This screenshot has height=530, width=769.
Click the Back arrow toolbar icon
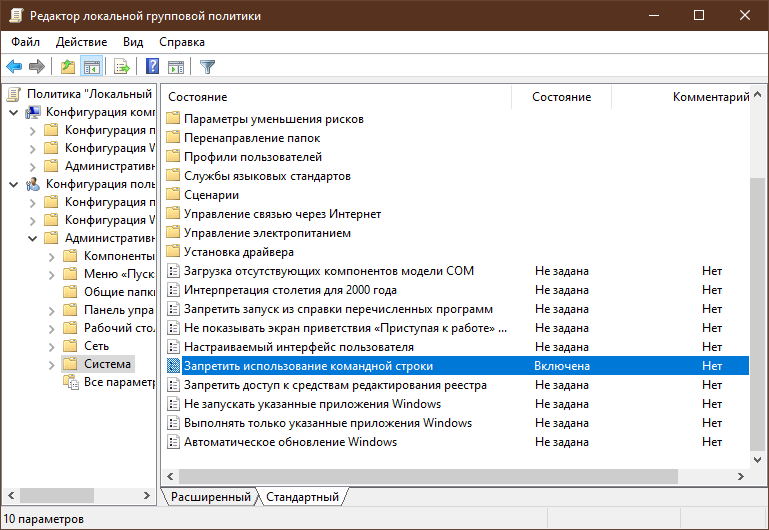tap(14, 66)
